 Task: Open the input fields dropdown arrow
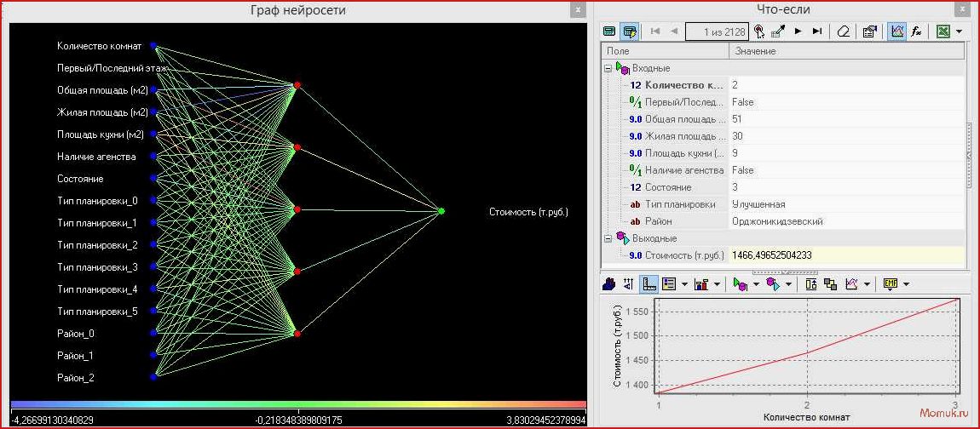pos(756,285)
